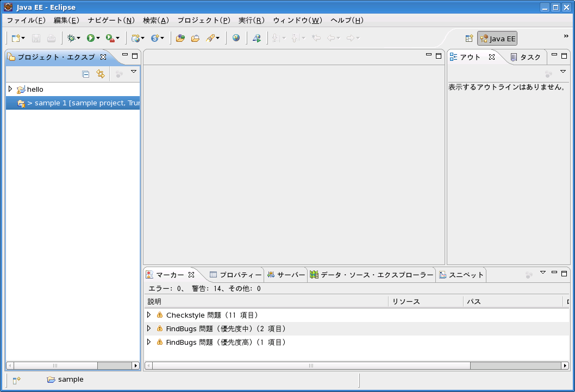The height and width of the screenshot is (392, 575).
Task: Expand the FindBugs 問題 (優先度中) group
Action: coord(149,328)
